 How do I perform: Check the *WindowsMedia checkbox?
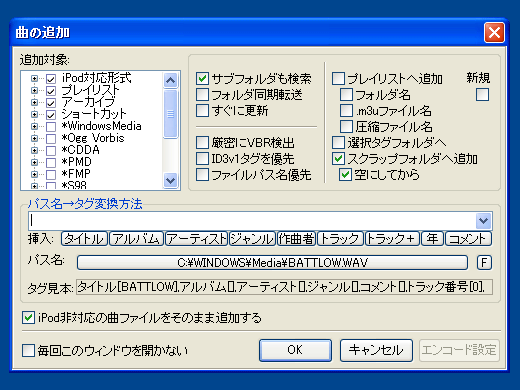pyautogui.click(x=51, y=127)
